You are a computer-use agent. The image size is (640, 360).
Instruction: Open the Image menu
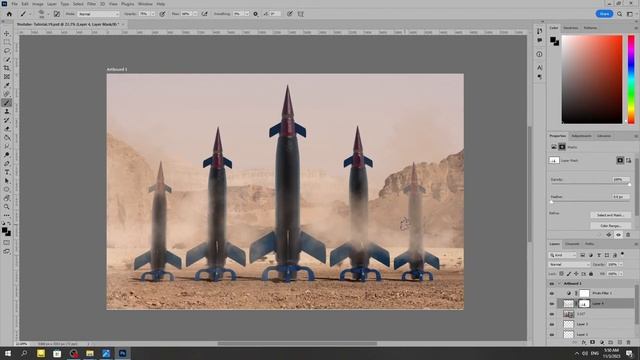pos(38,4)
